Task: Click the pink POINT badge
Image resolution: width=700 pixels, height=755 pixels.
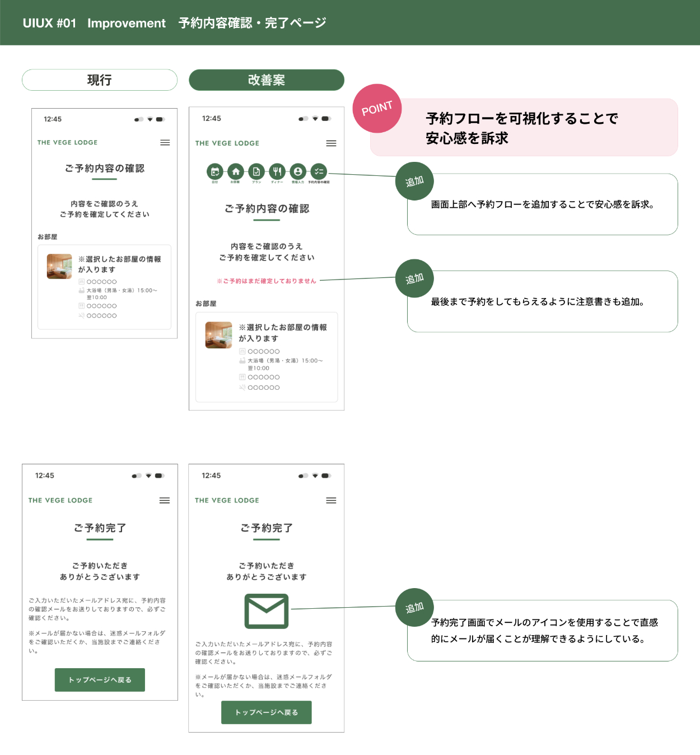Action: (x=377, y=109)
